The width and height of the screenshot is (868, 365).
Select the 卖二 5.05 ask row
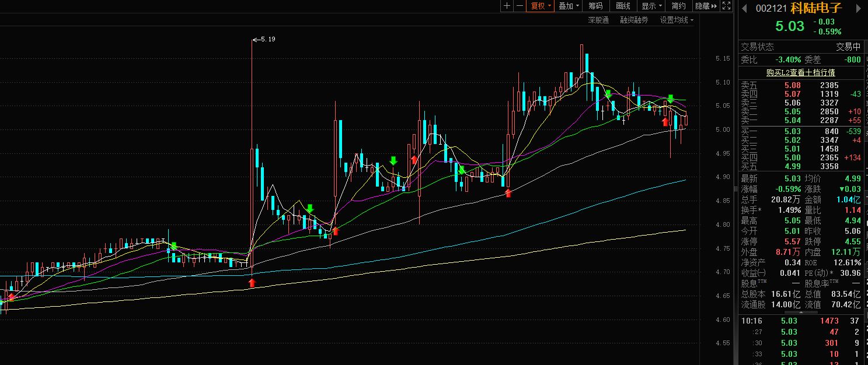pyautogui.click(x=800, y=111)
